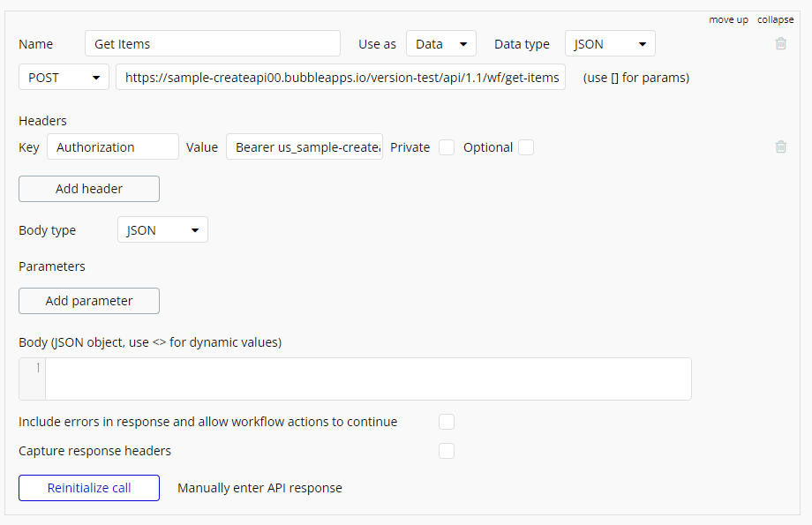Enable the Optional header checkbox

(526, 147)
